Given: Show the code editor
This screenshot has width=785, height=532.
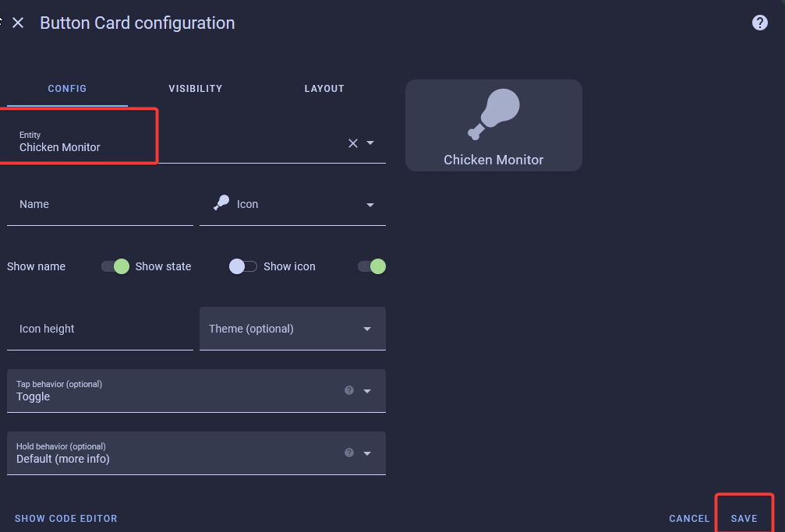Looking at the screenshot, I should point(66,518).
